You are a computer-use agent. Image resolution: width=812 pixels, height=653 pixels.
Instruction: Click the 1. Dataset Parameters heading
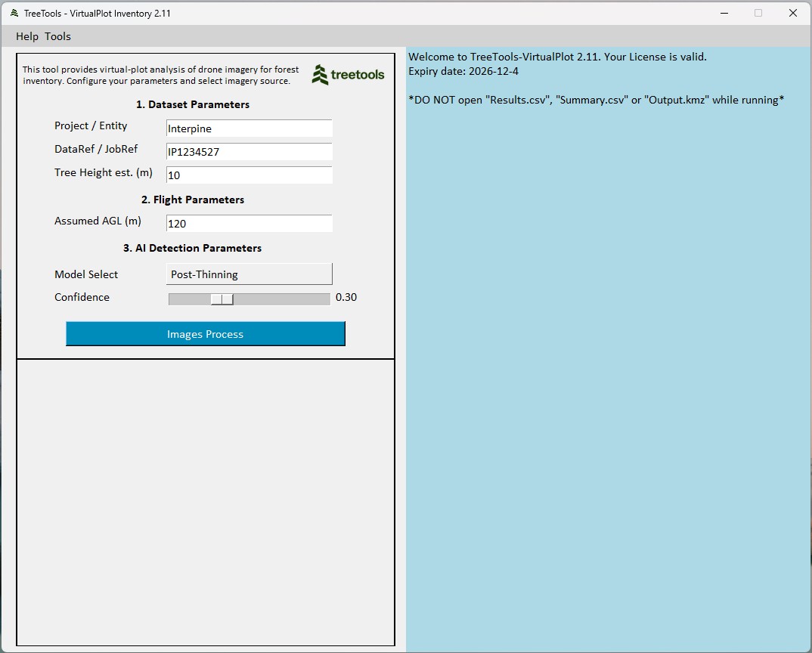pyautogui.click(x=193, y=104)
